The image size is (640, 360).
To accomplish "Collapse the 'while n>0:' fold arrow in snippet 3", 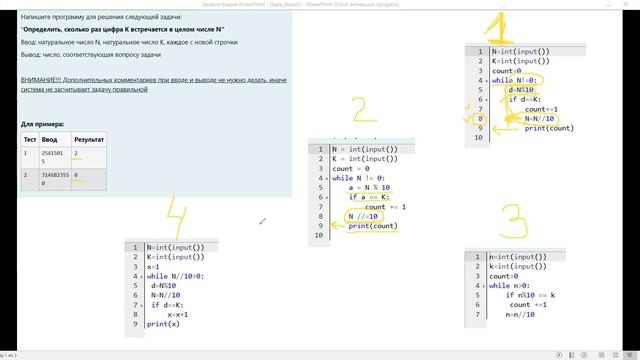I will click(x=484, y=286).
